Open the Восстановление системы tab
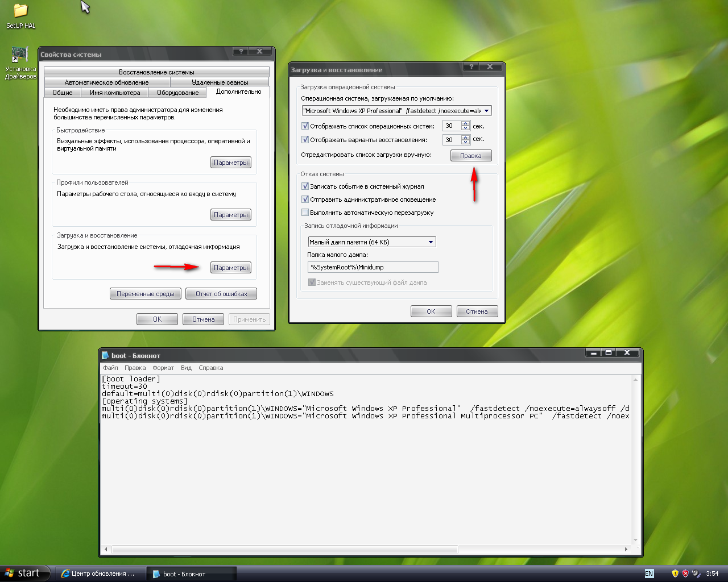Viewport: 728px width, 582px height. (156, 72)
